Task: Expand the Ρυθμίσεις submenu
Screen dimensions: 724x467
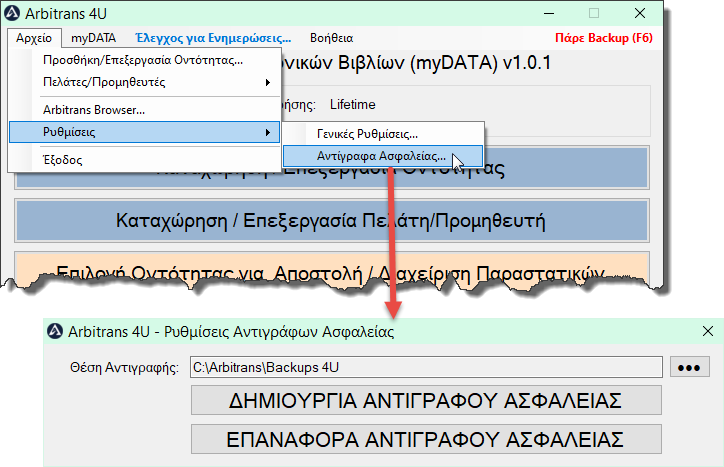Action: tap(145, 132)
